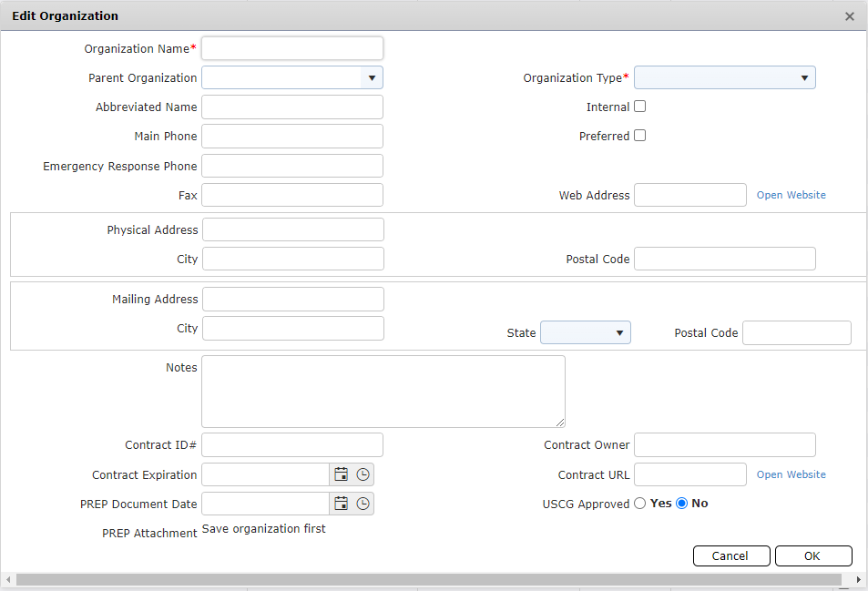Click the horizontal scrollbar thumb

pos(429,579)
